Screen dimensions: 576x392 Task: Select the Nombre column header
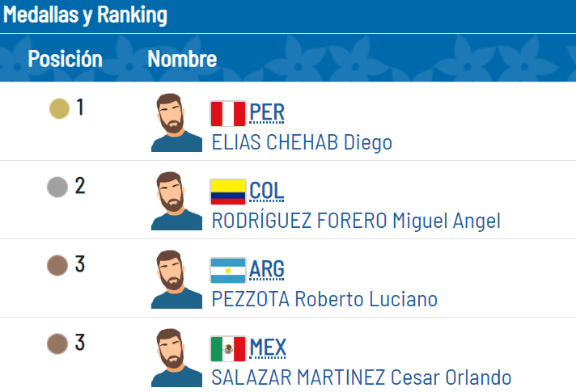coord(182,59)
